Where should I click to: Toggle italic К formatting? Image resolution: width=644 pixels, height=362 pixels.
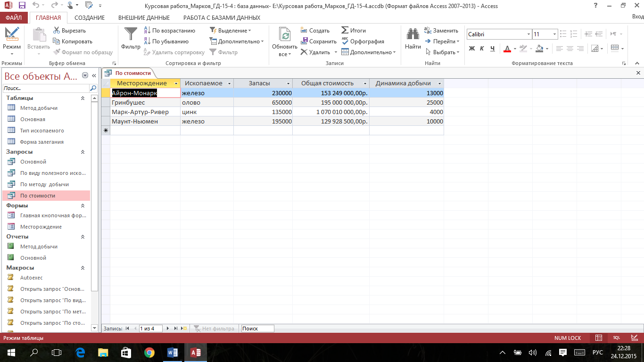tap(482, 49)
